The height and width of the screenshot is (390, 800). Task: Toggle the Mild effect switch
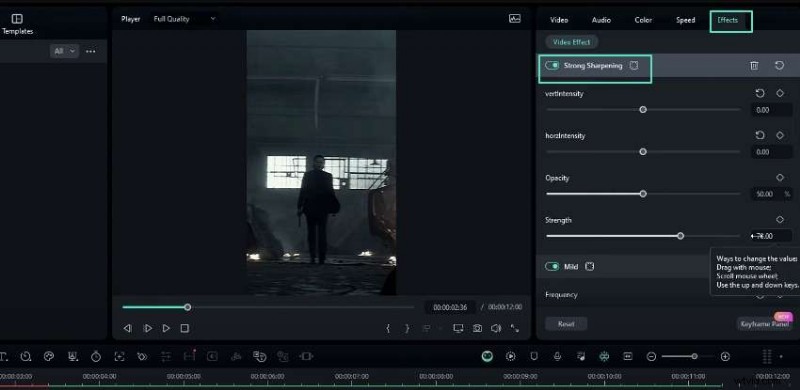[552, 266]
